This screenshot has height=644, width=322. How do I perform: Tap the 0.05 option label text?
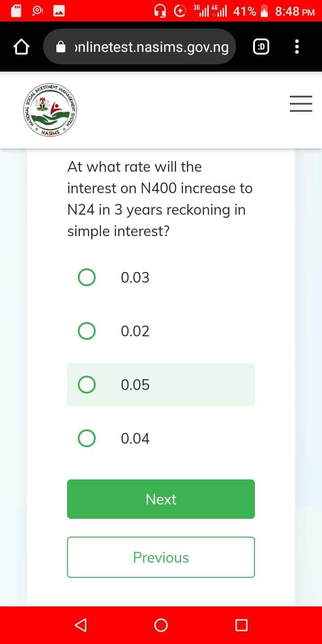[x=135, y=385]
